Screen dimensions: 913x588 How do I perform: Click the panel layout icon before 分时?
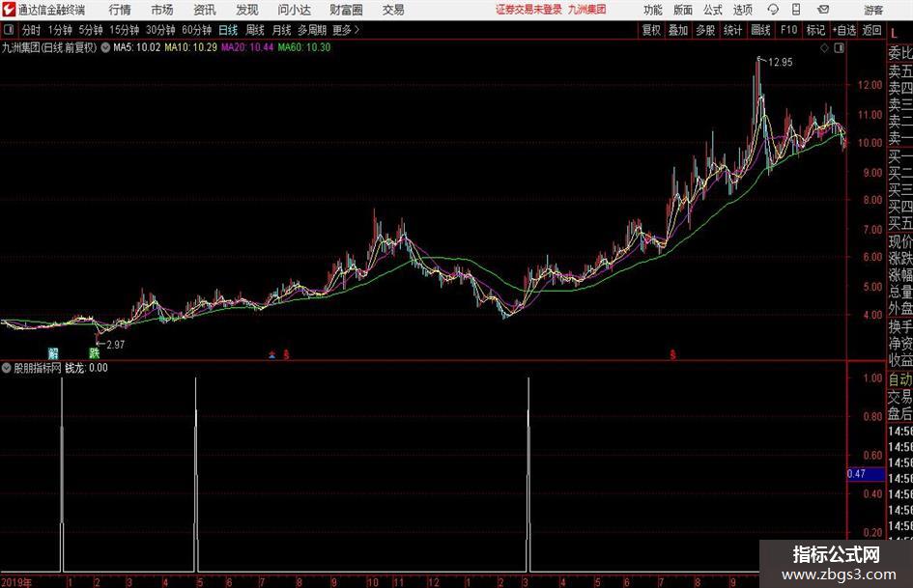[x=9, y=29]
